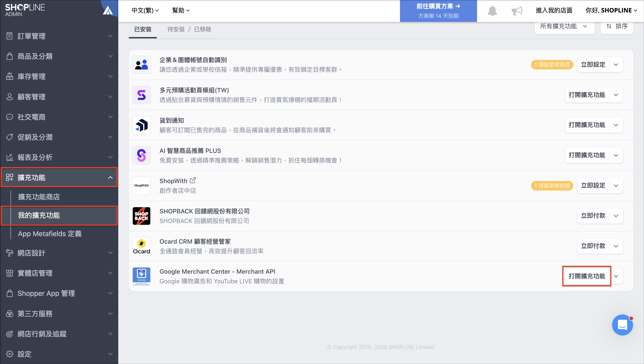Image resolution: width=644 pixels, height=364 pixels.
Task: Open App Metafields 定義 sidebar item
Action: [x=50, y=234]
